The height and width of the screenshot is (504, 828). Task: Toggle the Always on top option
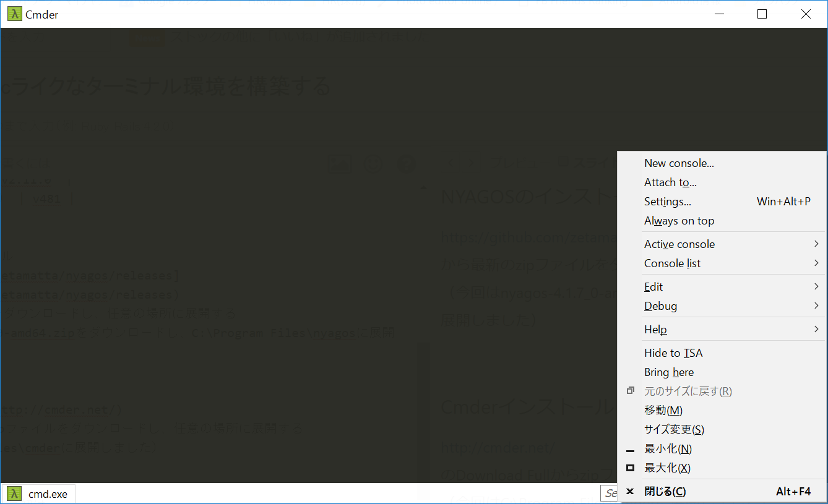click(x=722, y=221)
